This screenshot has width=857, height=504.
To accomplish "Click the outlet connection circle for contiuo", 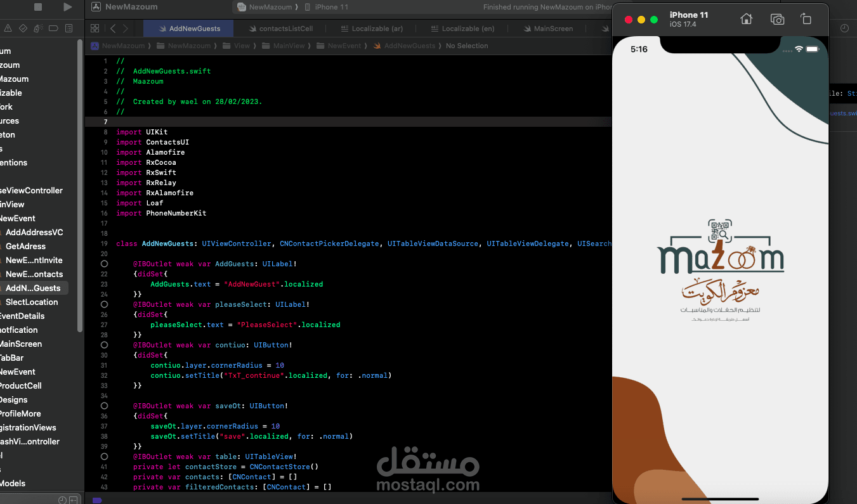I will pos(105,345).
